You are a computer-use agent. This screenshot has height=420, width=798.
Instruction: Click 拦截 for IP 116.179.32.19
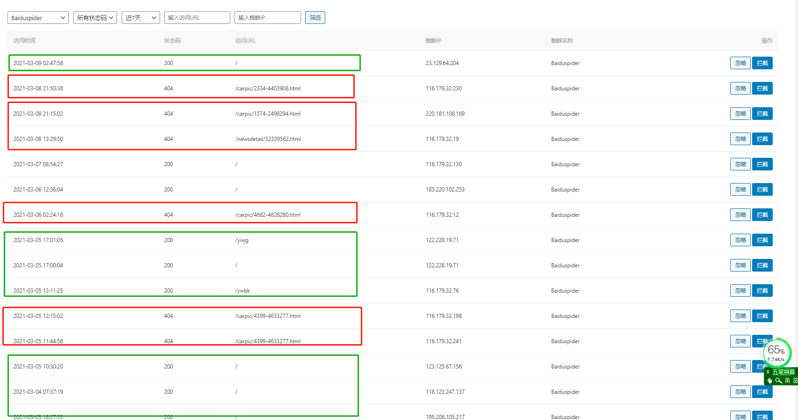click(762, 139)
